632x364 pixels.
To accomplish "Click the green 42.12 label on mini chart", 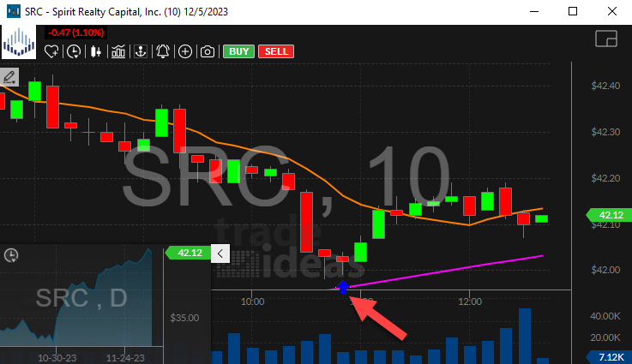I will pos(188,253).
